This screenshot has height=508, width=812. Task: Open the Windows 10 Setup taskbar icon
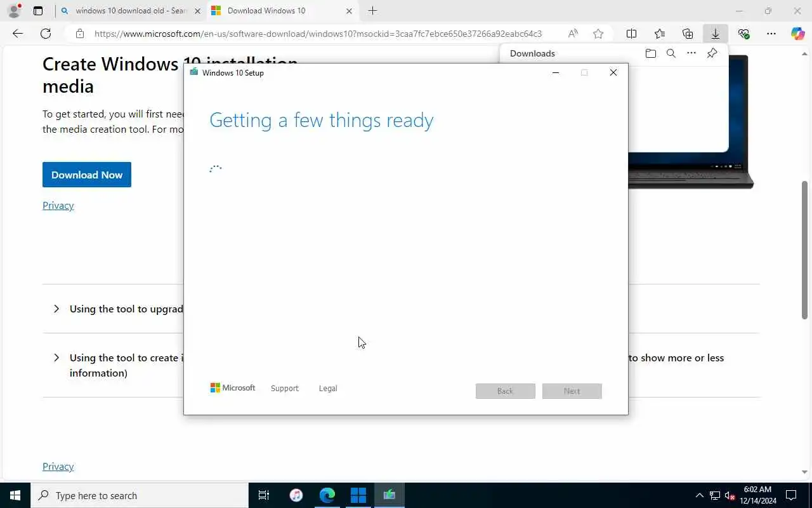click(390, 495)
